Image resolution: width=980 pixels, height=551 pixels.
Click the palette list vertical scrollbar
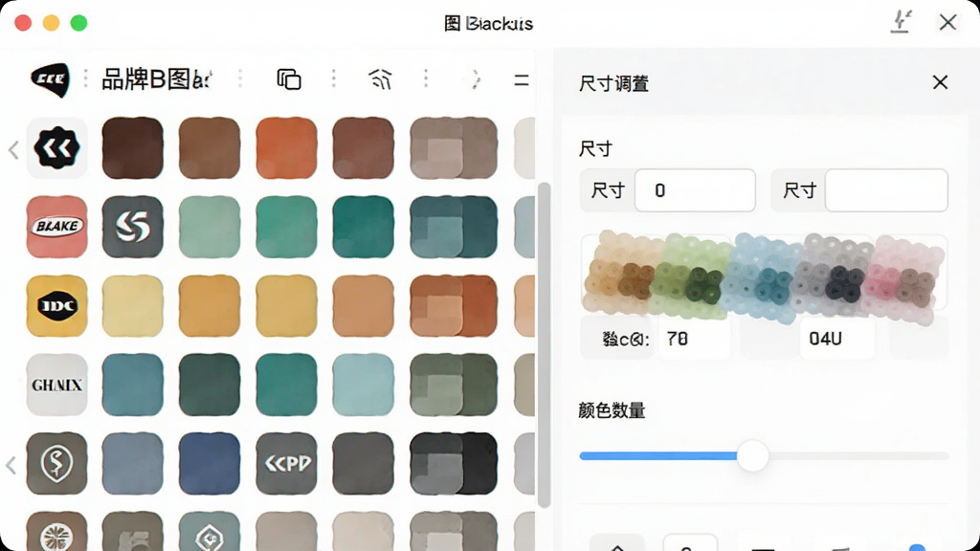544,344
